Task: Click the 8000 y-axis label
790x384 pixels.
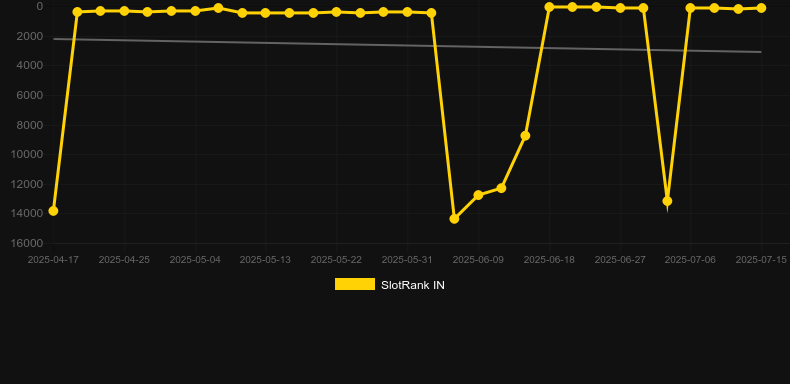Action: coord(30,125)
